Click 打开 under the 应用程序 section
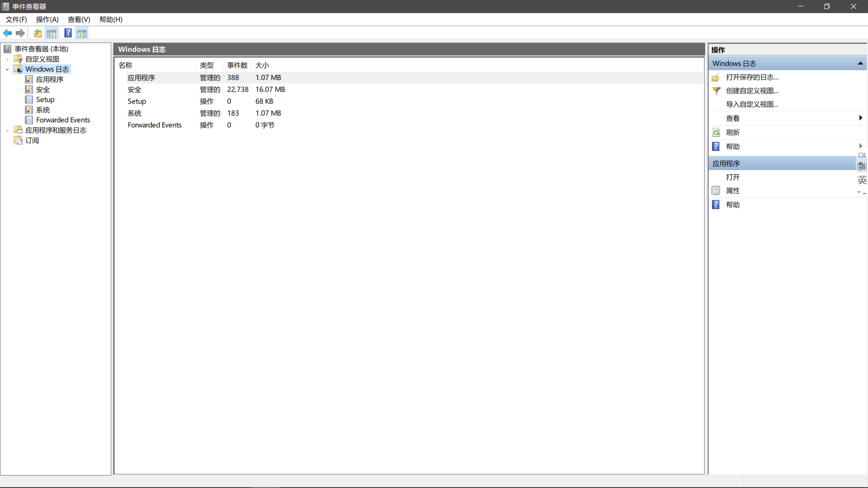 tap(732, 177)
